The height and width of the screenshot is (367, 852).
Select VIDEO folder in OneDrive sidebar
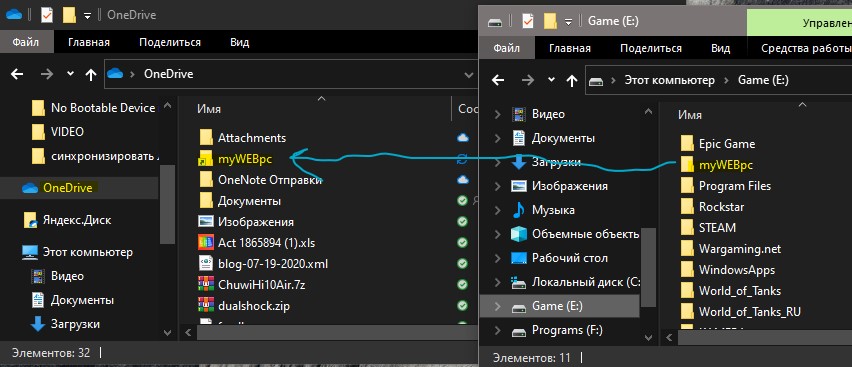(58, 132)
